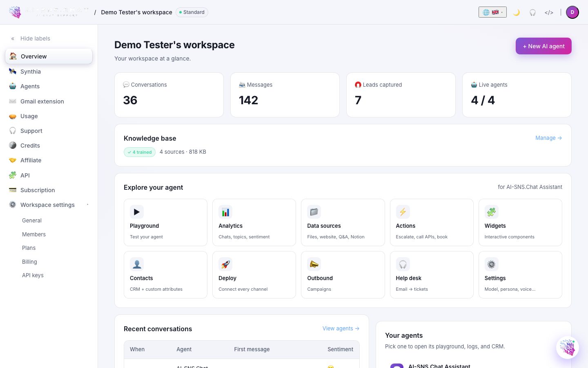This screenshot has height=368, width=588.
Task: Click the Agent column header
Action: (x=184, y=349)
